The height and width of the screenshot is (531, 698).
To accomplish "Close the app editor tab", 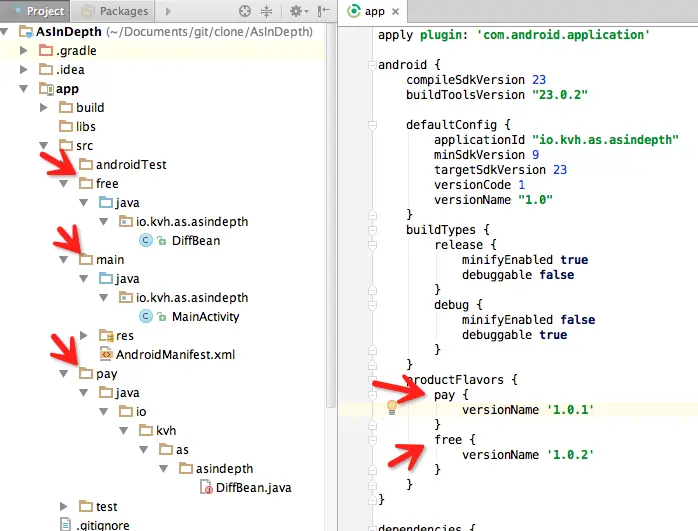I will (x=395, y=12).
